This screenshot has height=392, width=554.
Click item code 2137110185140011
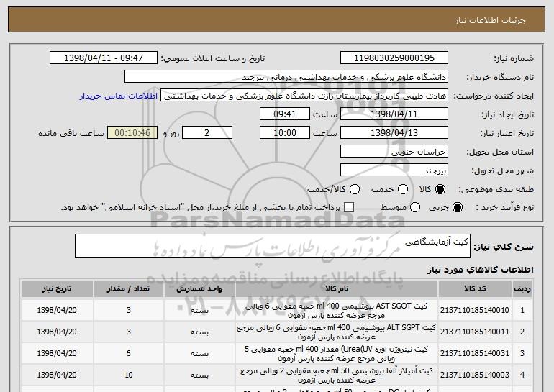[x=475, y=332]
